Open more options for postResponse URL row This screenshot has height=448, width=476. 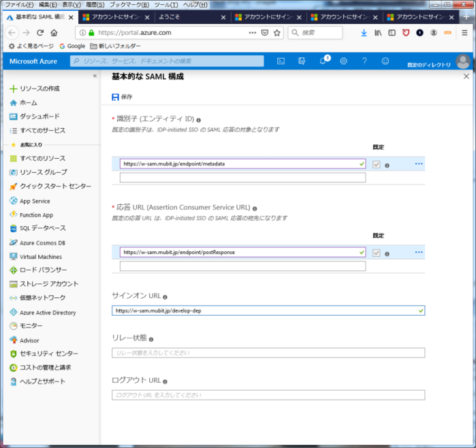419,252
